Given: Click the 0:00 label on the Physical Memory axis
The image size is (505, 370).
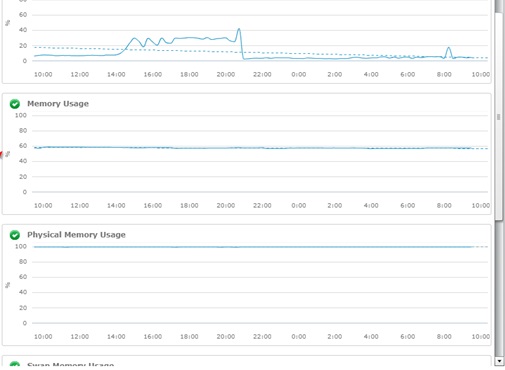Looking at the screenshot, I should tap(298, 337).
